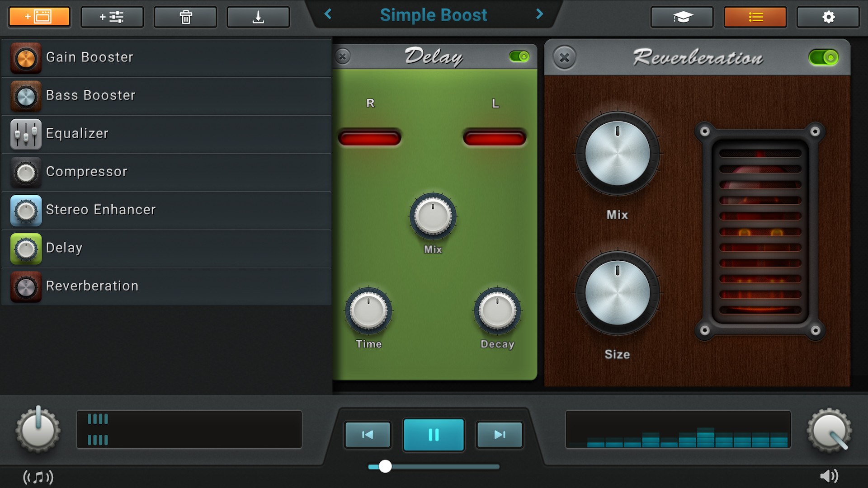This screenshot has width=868, height=488.
Task: Click the add new effect rack icon
Action: point(39,17)
